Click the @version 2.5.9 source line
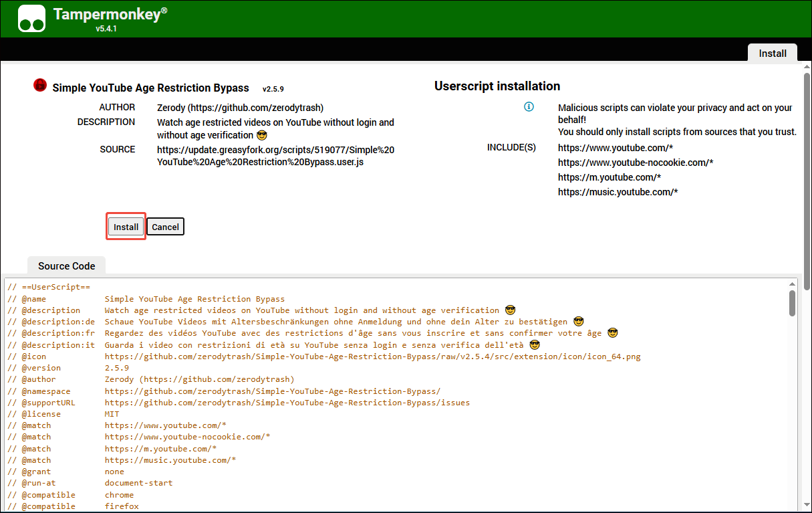This screenshot has width=812, height=513. [x=68, y=368]
